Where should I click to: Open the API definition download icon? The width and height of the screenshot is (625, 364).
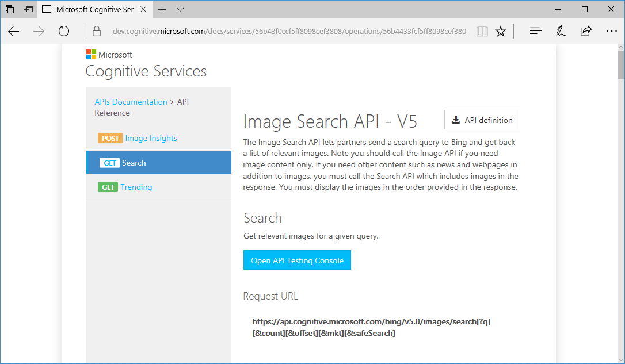[x=456, y=120]
